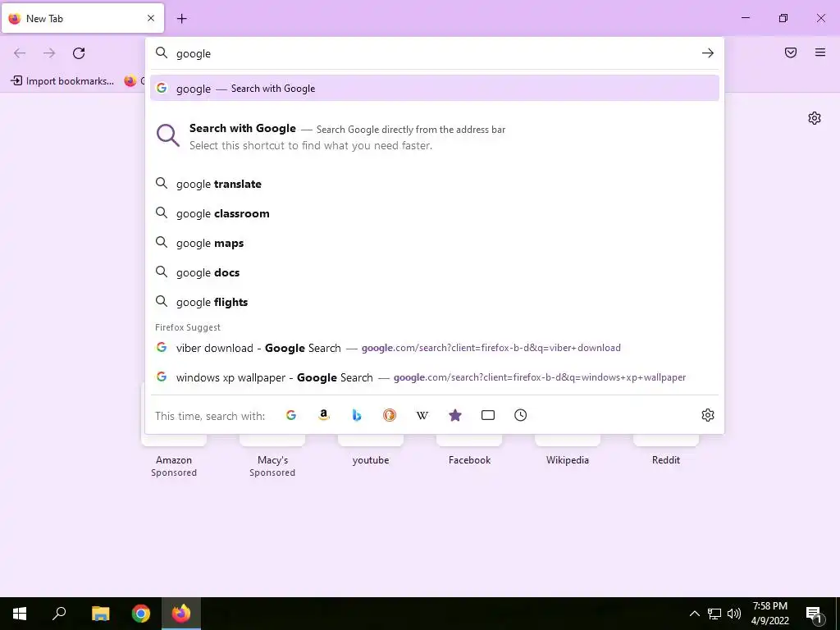Click Import bookmarks in bookmarks toolbar

pos(62,81)
